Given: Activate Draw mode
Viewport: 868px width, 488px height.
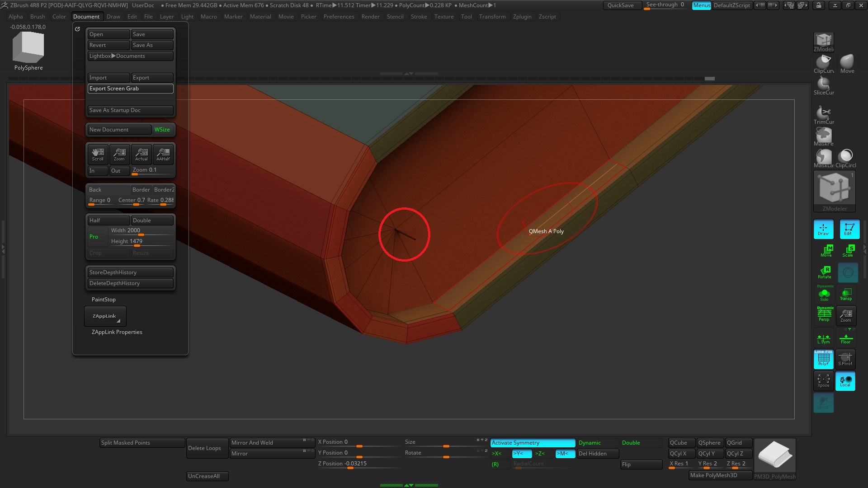Looking at the screenshot, I should [x=823, y=229].
